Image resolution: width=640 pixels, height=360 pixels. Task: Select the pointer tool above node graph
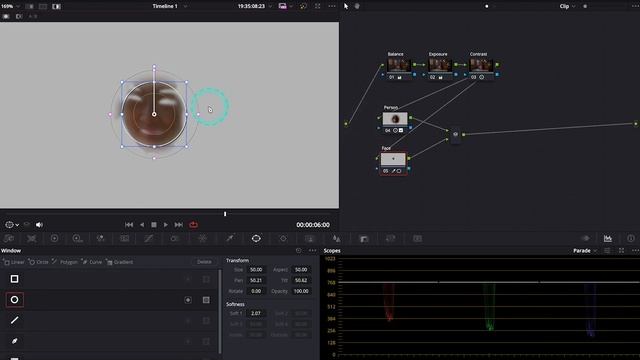tap(346, 6)
